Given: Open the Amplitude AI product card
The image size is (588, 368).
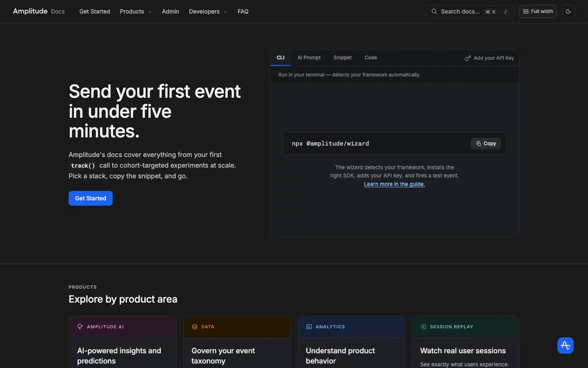Looking at the screenshot, I should click(122, 342).
